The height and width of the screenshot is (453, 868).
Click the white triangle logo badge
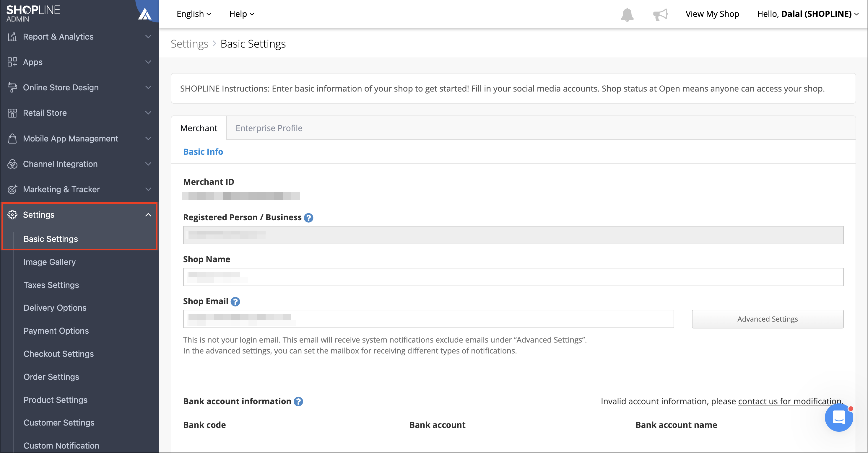[x=145, y=14]
